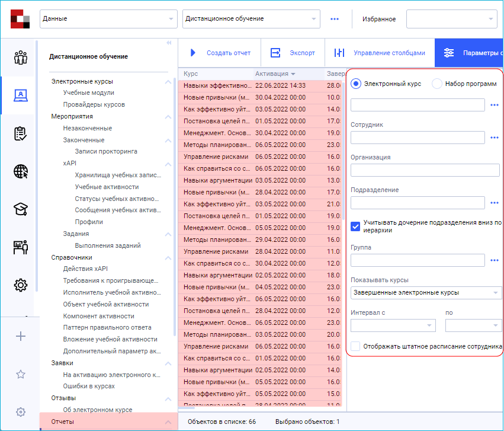Image resolution: width=504 pixels, height=431 pixels.
Task: Open favorites via the star sidebar icon
Action: point(21,373)
